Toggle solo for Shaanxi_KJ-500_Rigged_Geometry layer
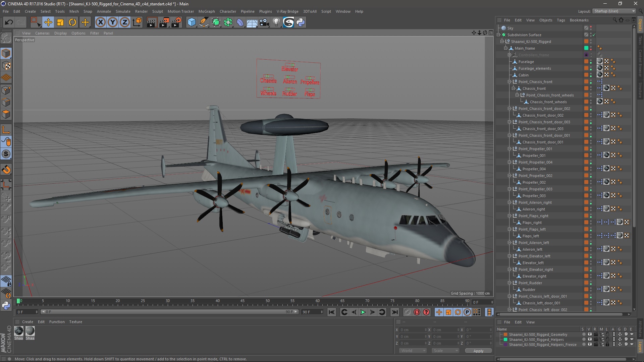 click(584, 335)
